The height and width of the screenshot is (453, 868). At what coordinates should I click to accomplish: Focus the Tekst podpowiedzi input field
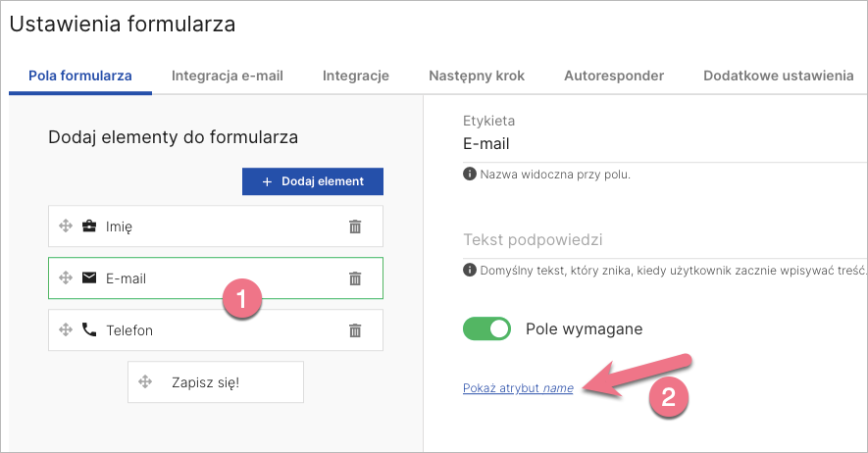point(657,241)
